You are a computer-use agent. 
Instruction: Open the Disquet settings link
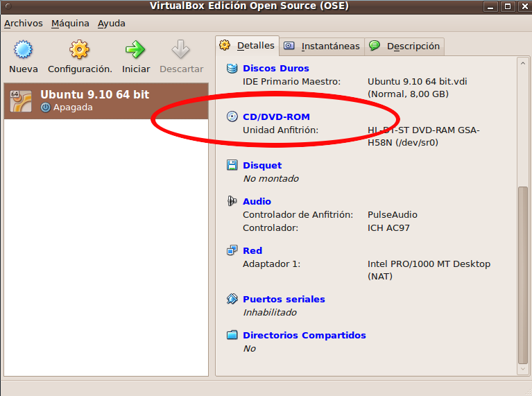point(262,165)
